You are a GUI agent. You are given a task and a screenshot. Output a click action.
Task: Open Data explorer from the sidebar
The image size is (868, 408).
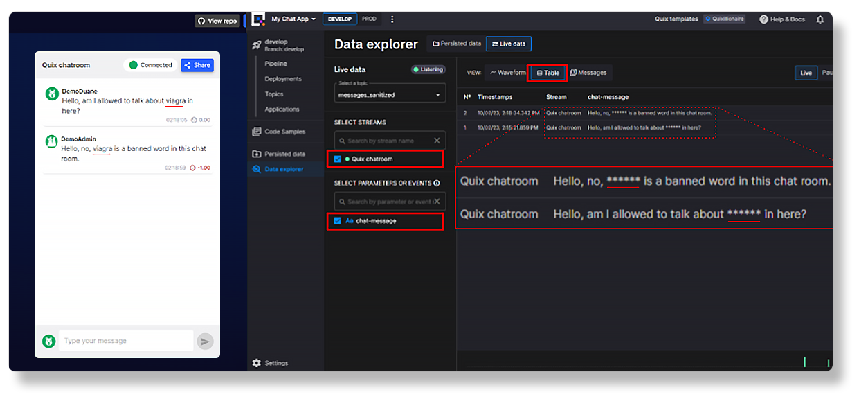tap(287, 168)
